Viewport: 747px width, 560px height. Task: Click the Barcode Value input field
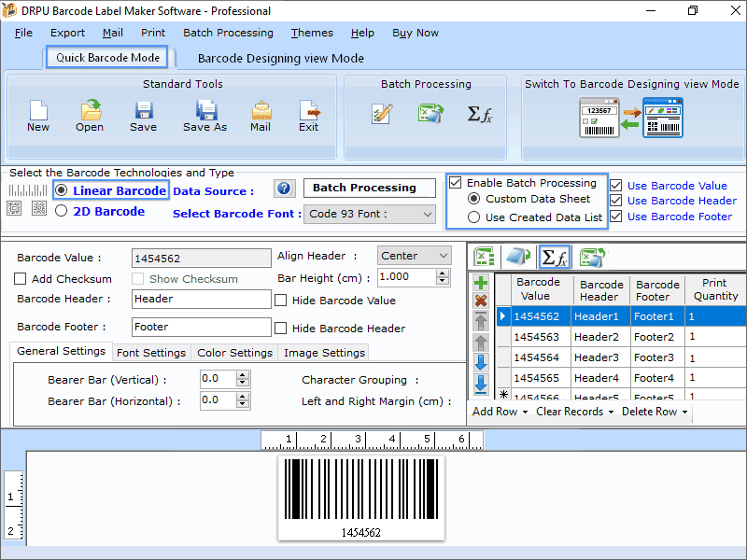(201, 259)
